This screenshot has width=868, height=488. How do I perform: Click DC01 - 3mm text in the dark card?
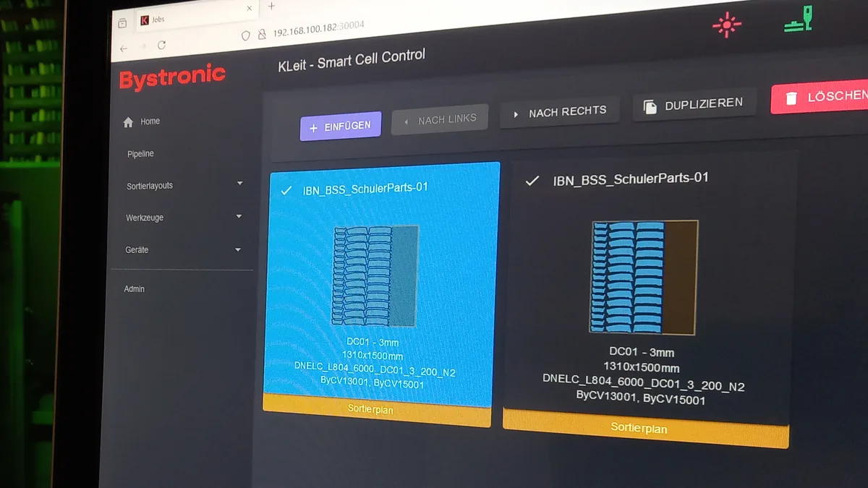pyautogui.click(x=642, y=352)
